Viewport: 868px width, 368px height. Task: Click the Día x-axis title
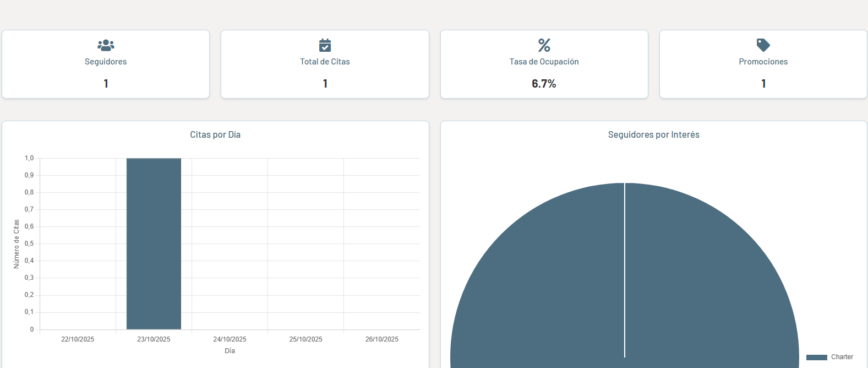(230, 351)
